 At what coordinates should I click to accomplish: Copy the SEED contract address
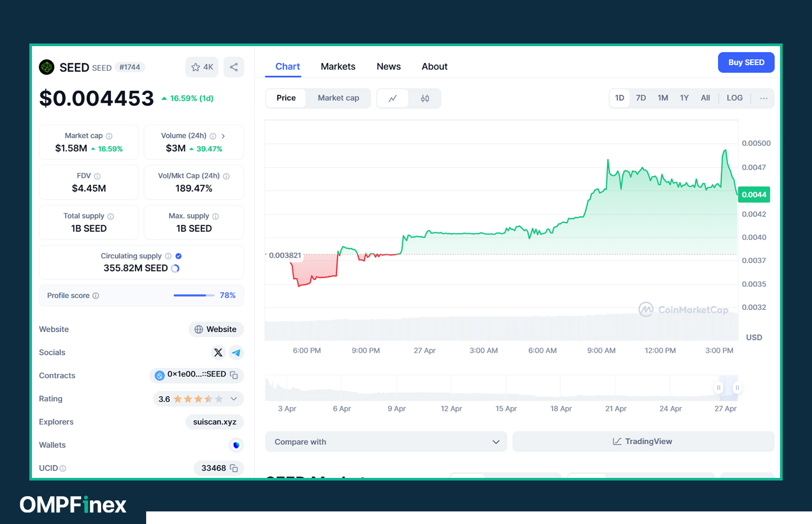234,375
